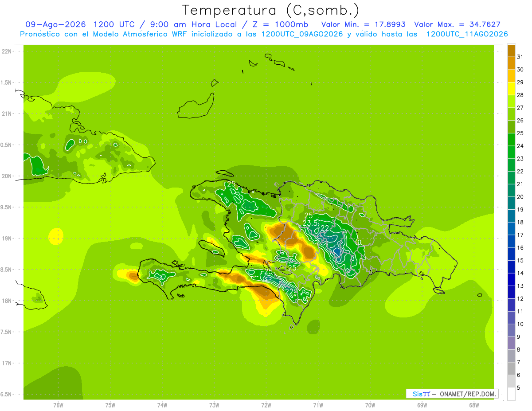Click the "76W" longitude axis label

click(x=58, y=405)
